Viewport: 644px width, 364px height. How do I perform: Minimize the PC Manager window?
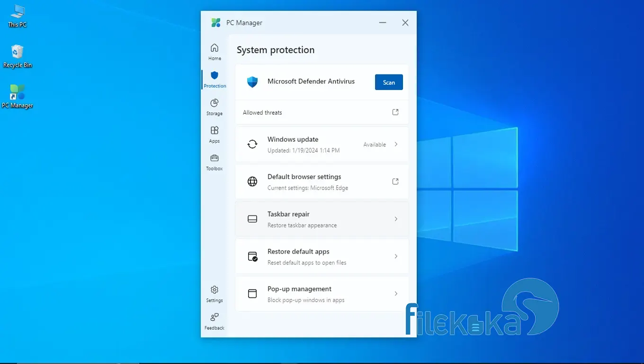pos(383,23)
